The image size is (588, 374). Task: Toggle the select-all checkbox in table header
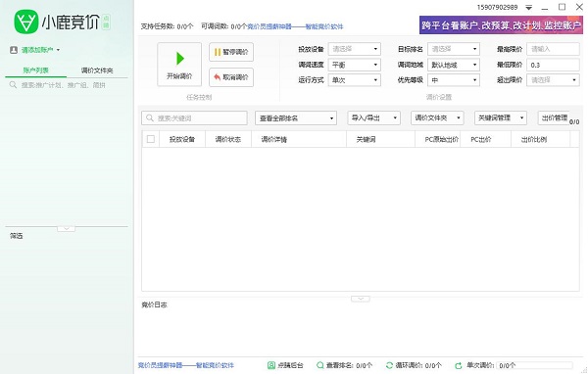(x=151, y=139)
